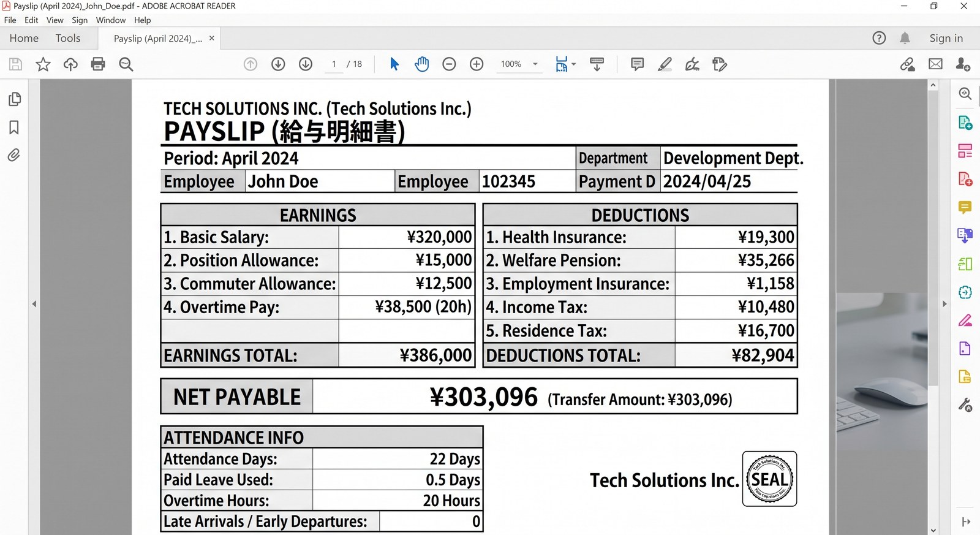Screen dimensions: 980x535
Task: Click the yellow document icon in the right pane
Action: (x=965, y=377)
